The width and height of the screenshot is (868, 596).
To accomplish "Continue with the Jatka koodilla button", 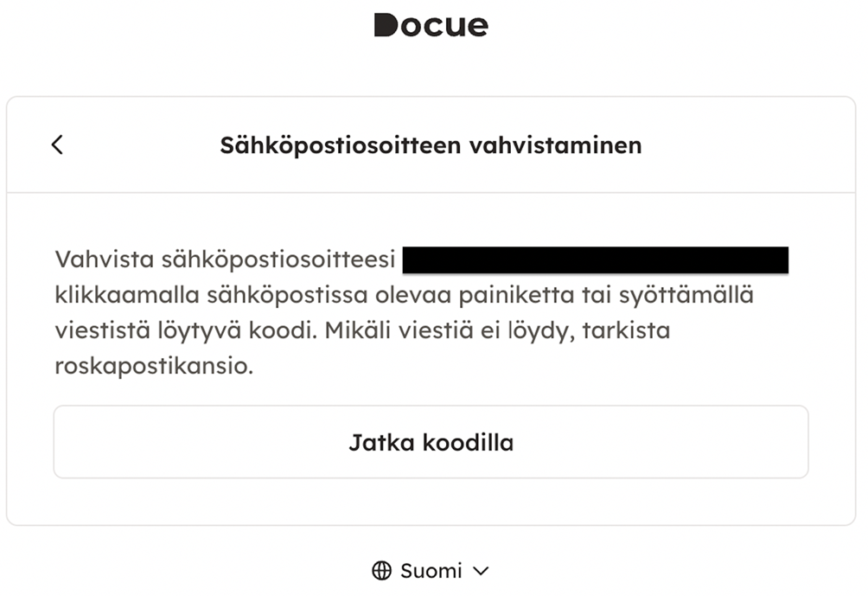I will click(431, 442).
